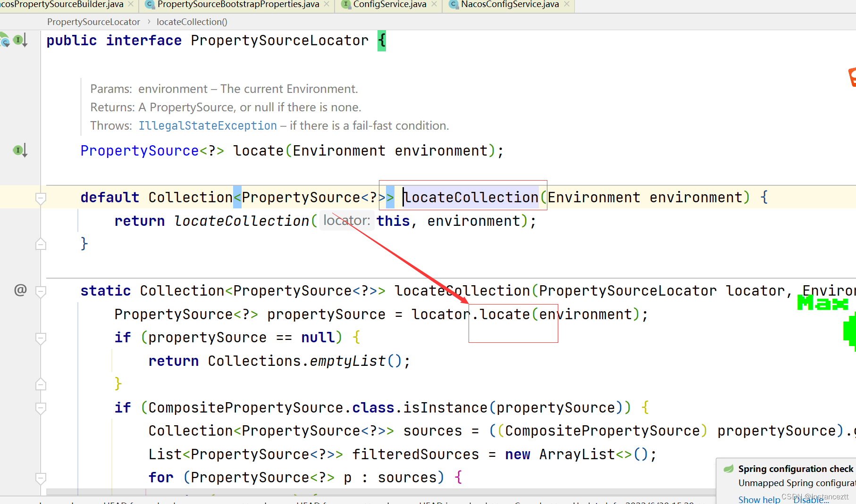
Task: Click implementations gutter icon beside interface declaration
Action: tap(20, 41)
